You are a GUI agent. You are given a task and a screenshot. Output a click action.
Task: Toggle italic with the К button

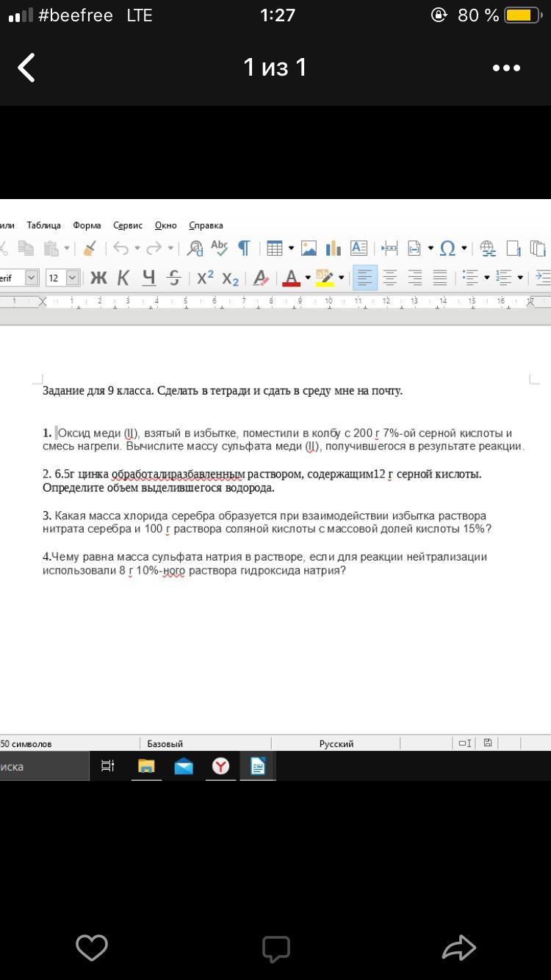point(123,278)
